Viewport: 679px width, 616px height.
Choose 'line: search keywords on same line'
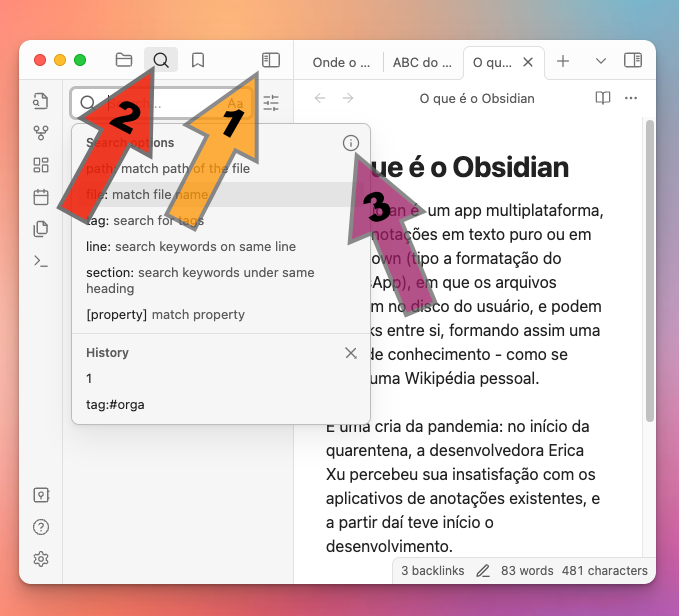point(221,246)
